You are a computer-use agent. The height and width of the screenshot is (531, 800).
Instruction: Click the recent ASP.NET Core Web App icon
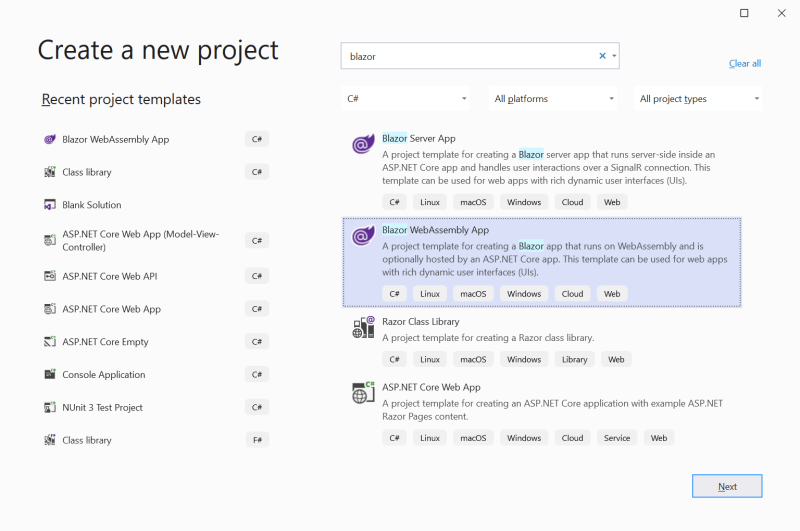pos(49,309)
